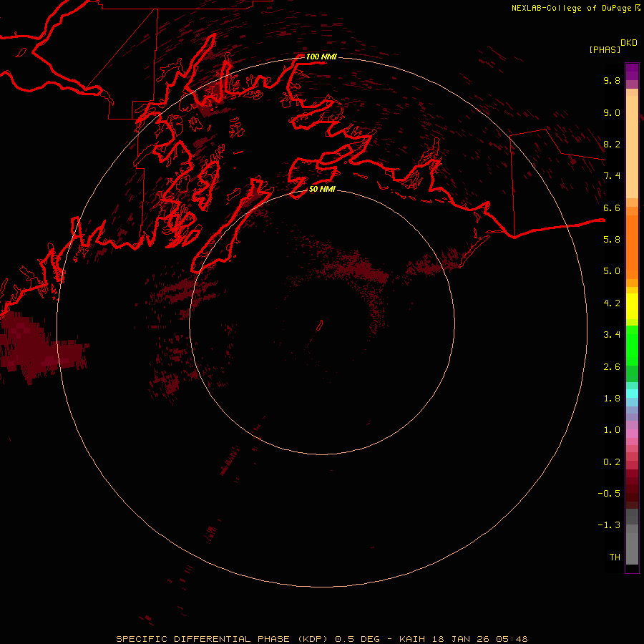The image size is (644, 644).
Task: Click the 7.4 legend value
Action: (x=612, y=176)
